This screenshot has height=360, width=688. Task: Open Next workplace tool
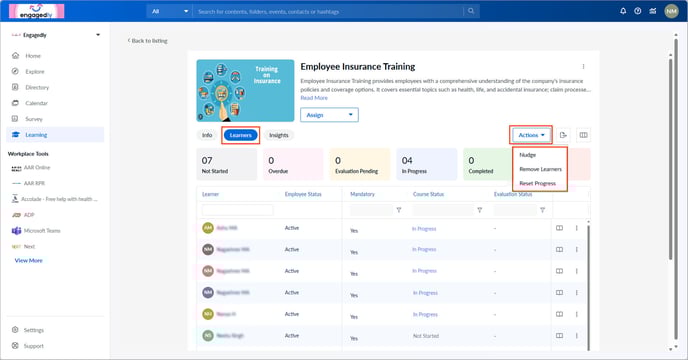click(29, 247)
